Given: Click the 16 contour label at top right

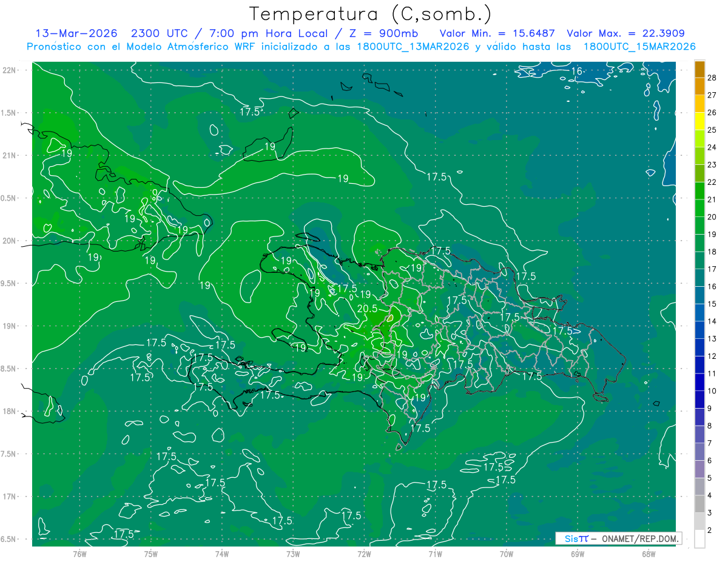Looking at the screenshot, I should point(576,72).
